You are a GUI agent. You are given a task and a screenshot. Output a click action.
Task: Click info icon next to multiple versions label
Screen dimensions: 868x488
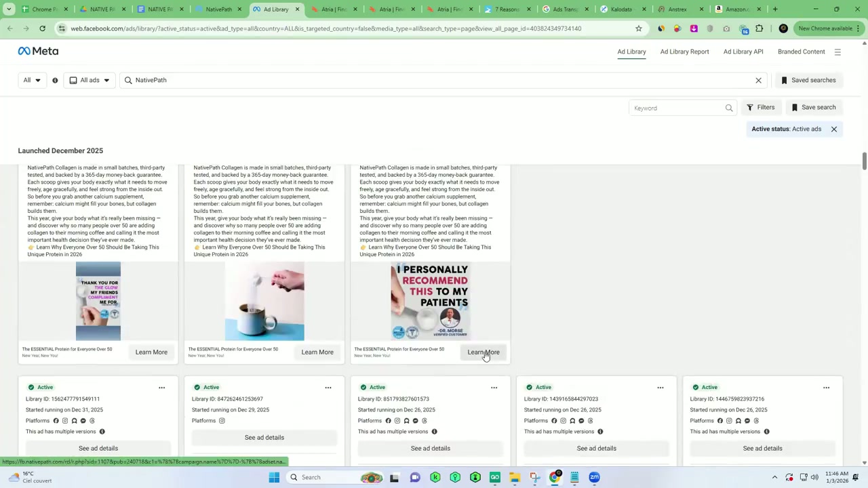coord(102,432)
